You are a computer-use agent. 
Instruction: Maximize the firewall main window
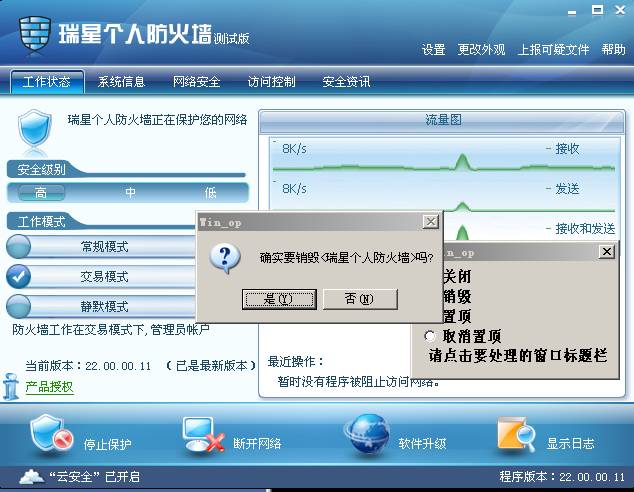tap(597, 10)
